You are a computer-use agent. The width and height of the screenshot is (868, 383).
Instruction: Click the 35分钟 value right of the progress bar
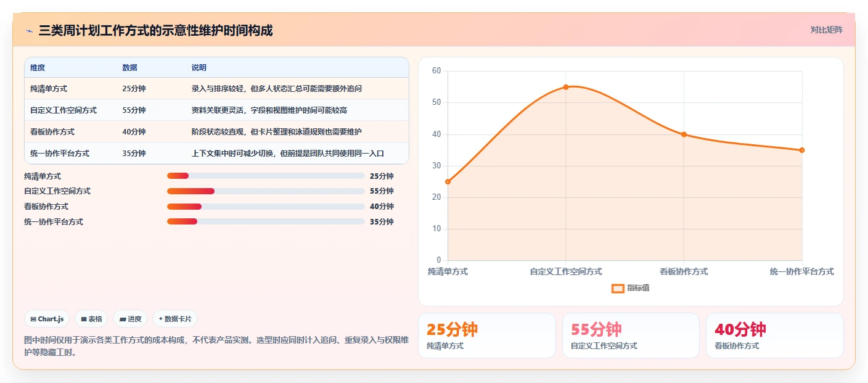click(x=382, y=221)
